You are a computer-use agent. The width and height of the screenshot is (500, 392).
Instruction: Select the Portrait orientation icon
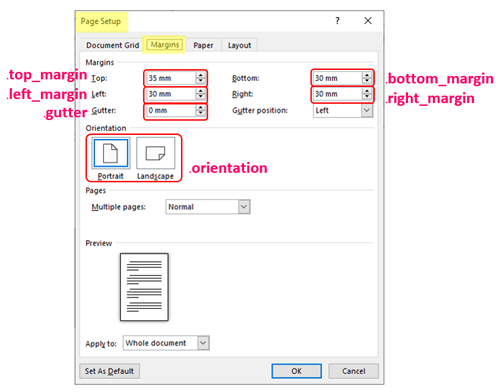click(111, 153)
